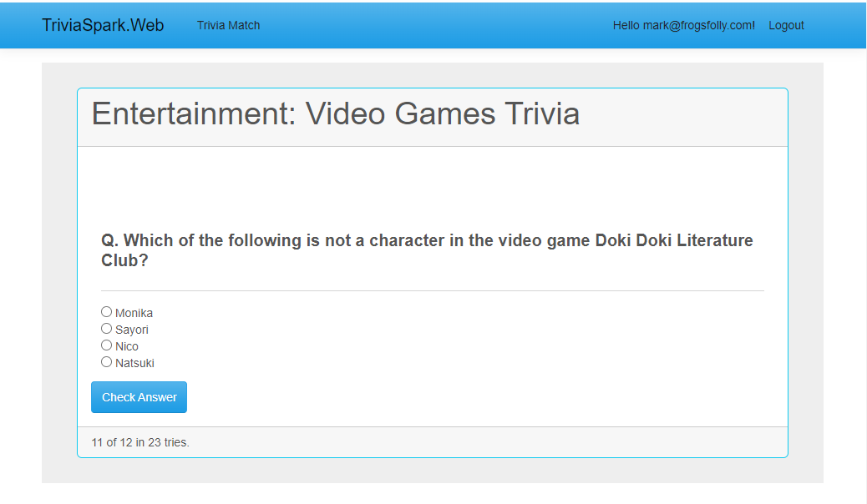The width and height of the screenshot is (867, 504).
Task: Open the Hello mark@frogsfolly.com account link
Action: [x=683, y=25]
